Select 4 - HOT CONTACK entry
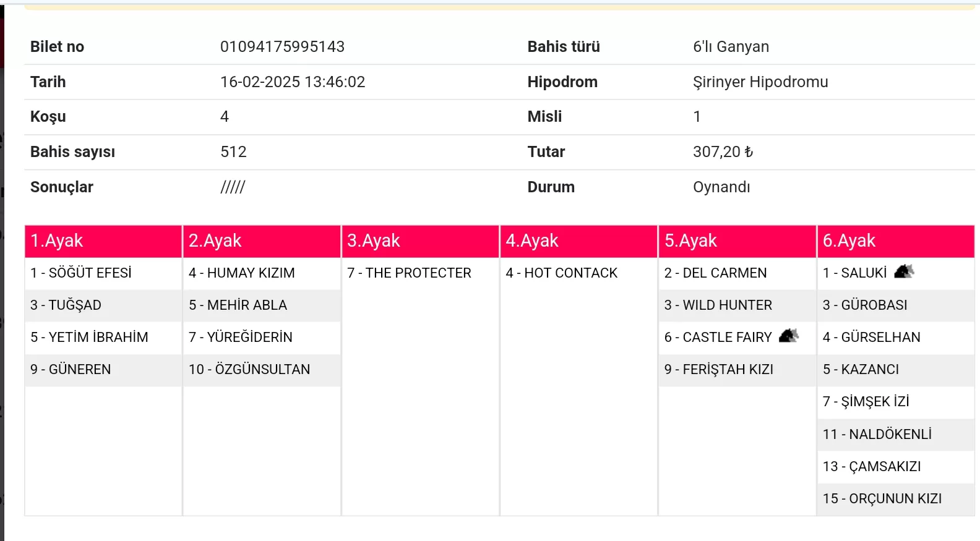Image resolution: width=980 pixels, height=541 pixels. (x=561, y=273)
